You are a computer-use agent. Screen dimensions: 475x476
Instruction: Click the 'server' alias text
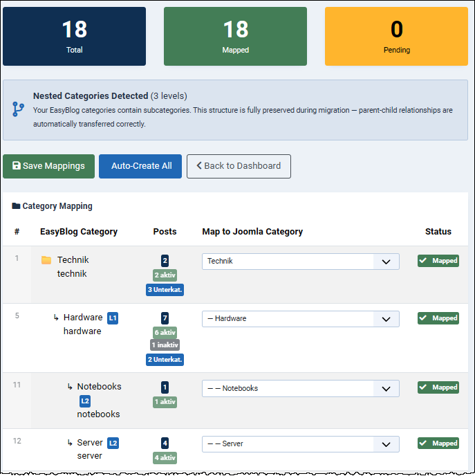point(89,456)
